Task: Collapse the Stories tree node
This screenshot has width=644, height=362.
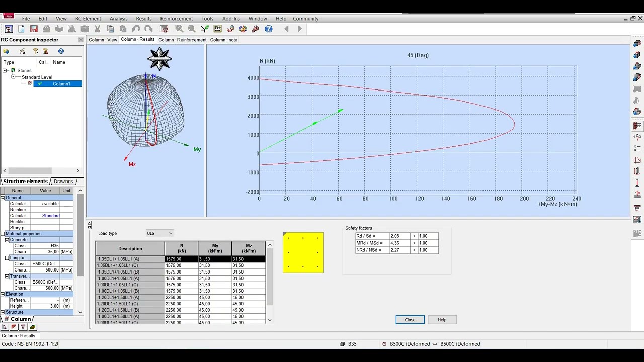Action: (x=5, y=71)
